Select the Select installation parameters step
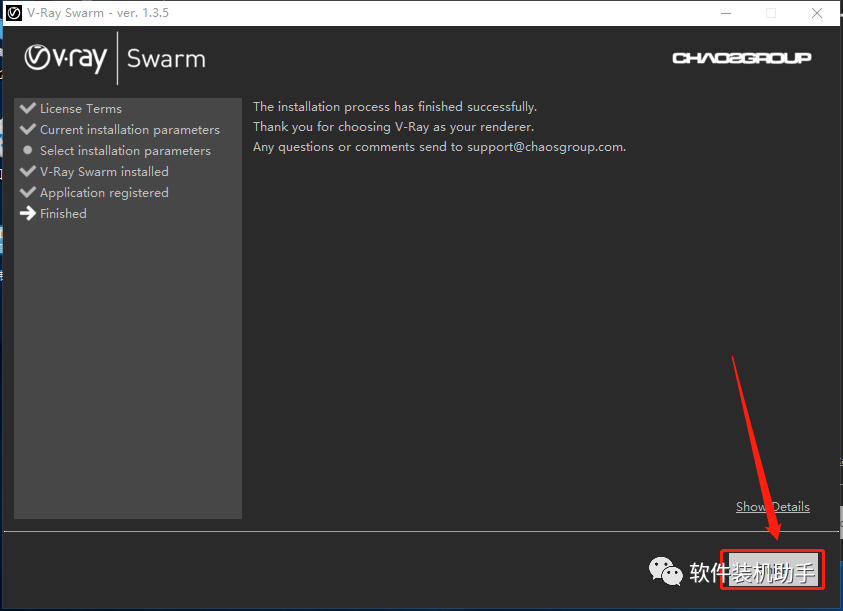843x611 pixels. click(x=125, y=151)
